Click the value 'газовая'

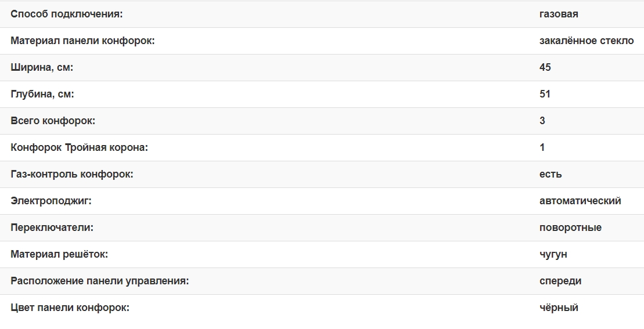point(559,14)
